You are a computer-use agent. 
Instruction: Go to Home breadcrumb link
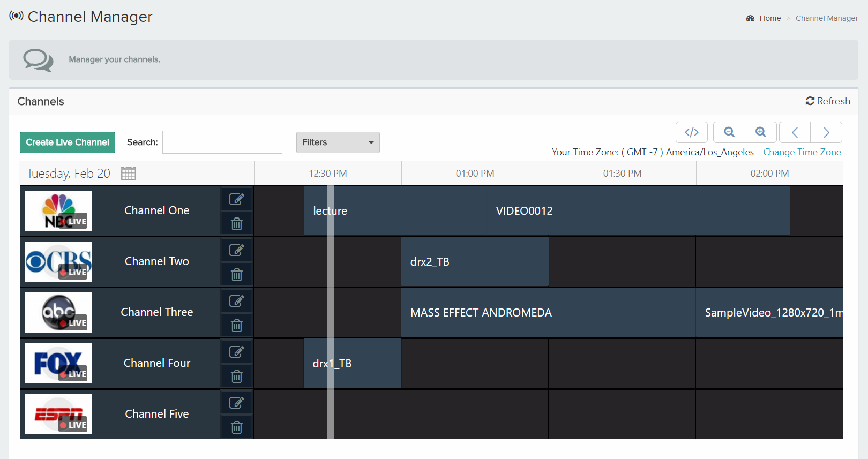point(770,18)
